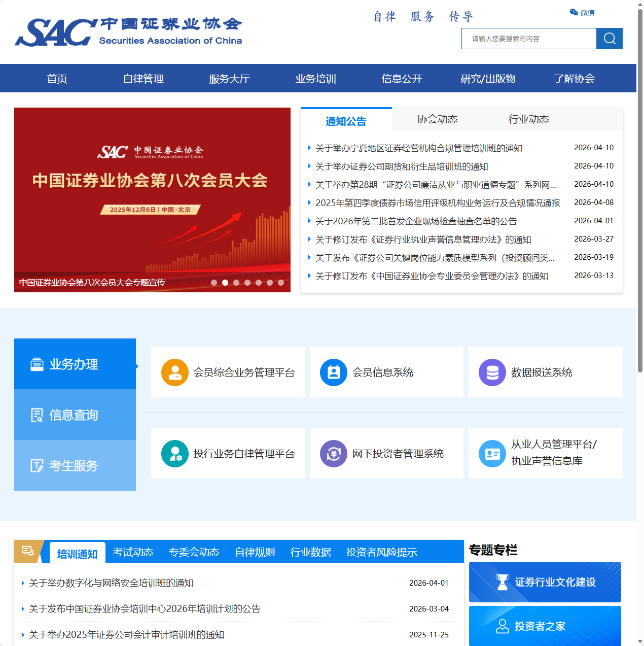Select the second carousel pagination dot

pyautogui.click(x=225, y=283)
